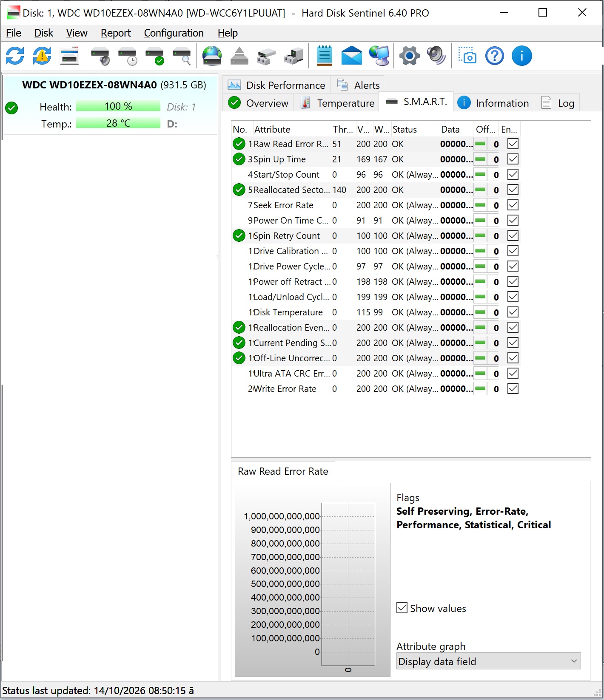Screen dimensions: 604x700
Task: Select the Ultra ATA CRC Error row
Action: click(x=376, y=374)
